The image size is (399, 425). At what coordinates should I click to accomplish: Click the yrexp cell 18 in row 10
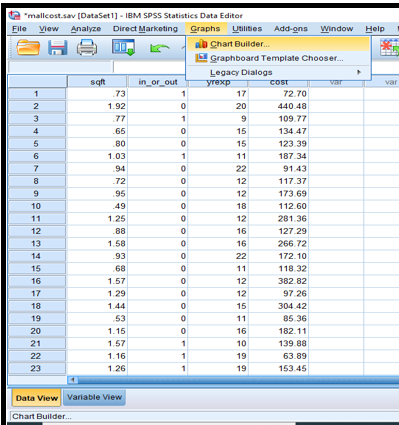point(218,206)
